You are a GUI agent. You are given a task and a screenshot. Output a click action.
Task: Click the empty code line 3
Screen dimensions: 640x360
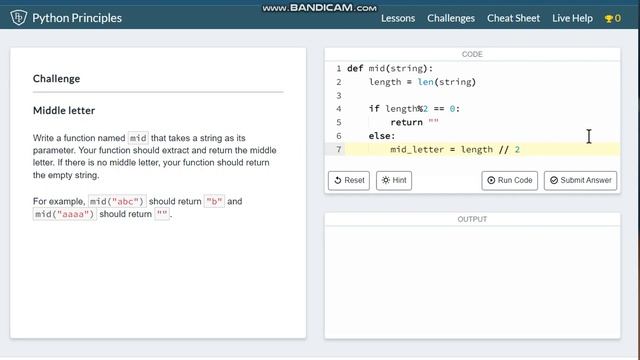click(x=482, y=95)
